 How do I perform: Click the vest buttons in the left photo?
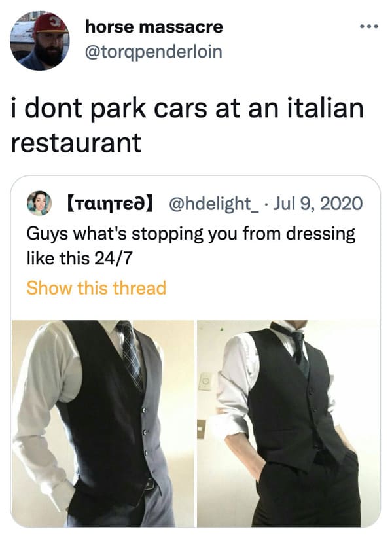coord(145,431)
